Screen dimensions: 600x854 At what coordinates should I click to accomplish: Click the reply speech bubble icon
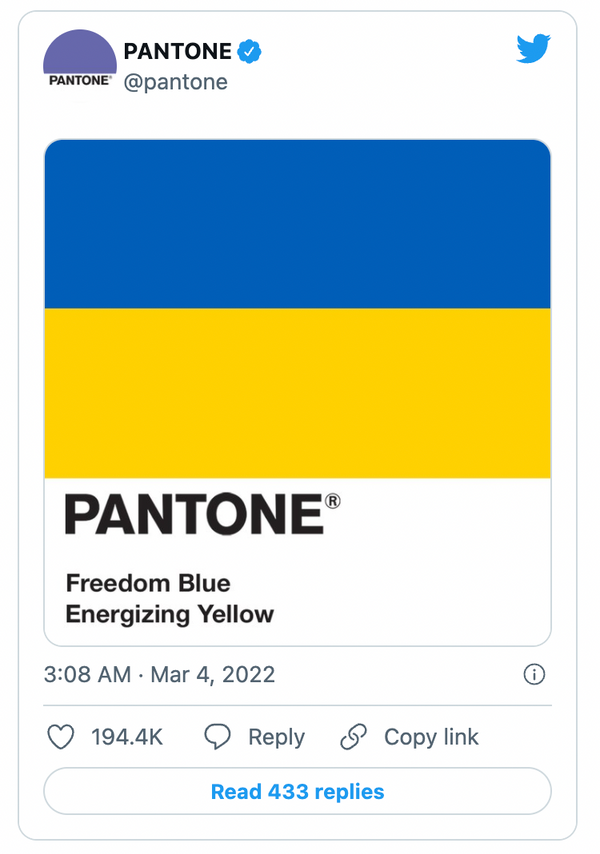tap(217, 738)
